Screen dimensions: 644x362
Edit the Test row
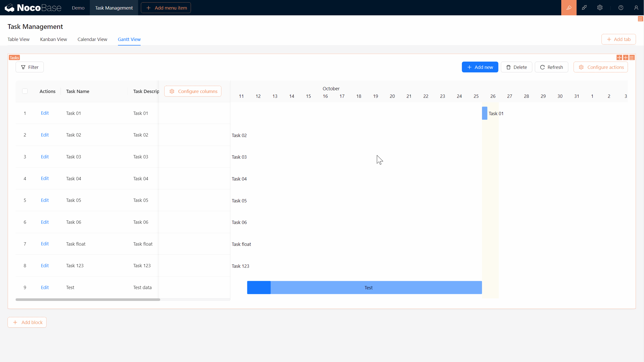tap(45, 288)
